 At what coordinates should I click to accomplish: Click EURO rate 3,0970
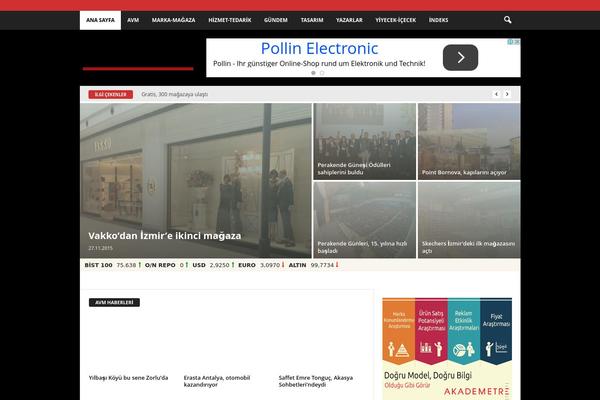coord(270,265)
